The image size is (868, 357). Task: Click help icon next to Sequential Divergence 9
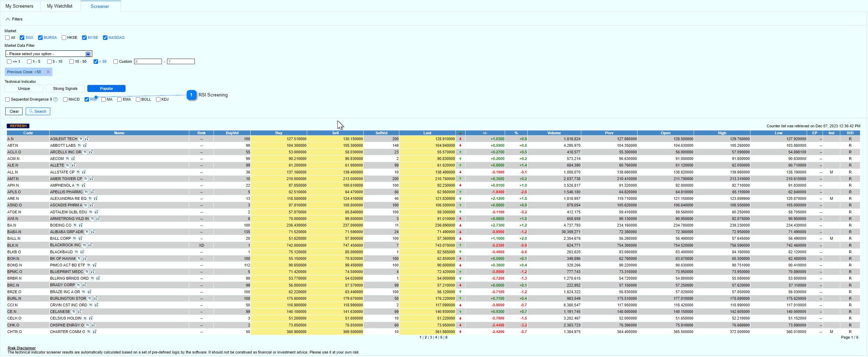click(55, 99)
